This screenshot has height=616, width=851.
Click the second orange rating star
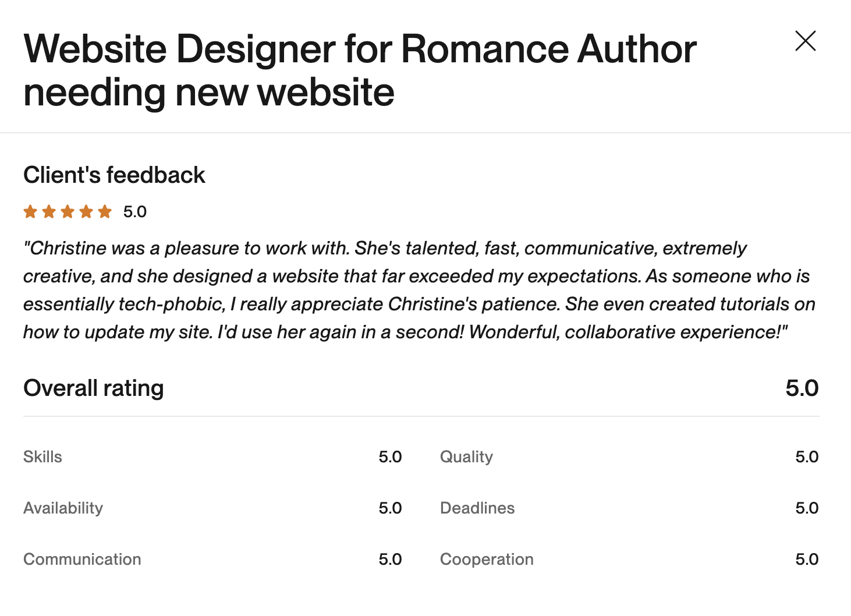coord(49,211)
